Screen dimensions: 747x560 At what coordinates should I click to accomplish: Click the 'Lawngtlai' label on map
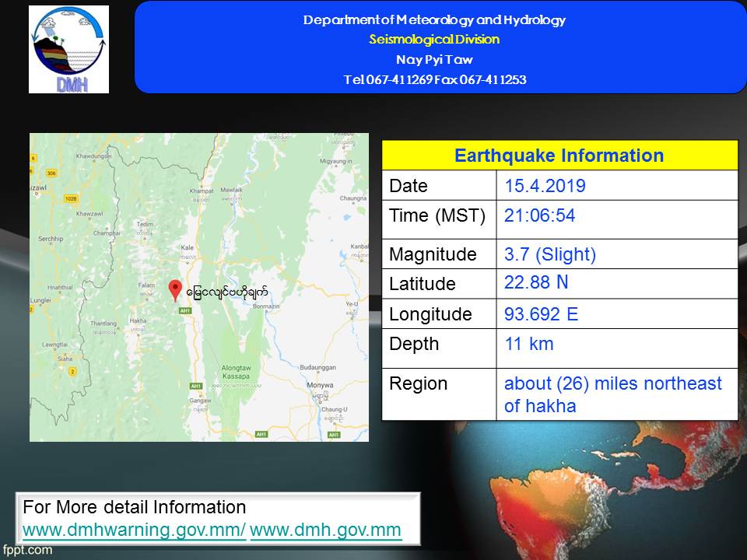[54, 345]
